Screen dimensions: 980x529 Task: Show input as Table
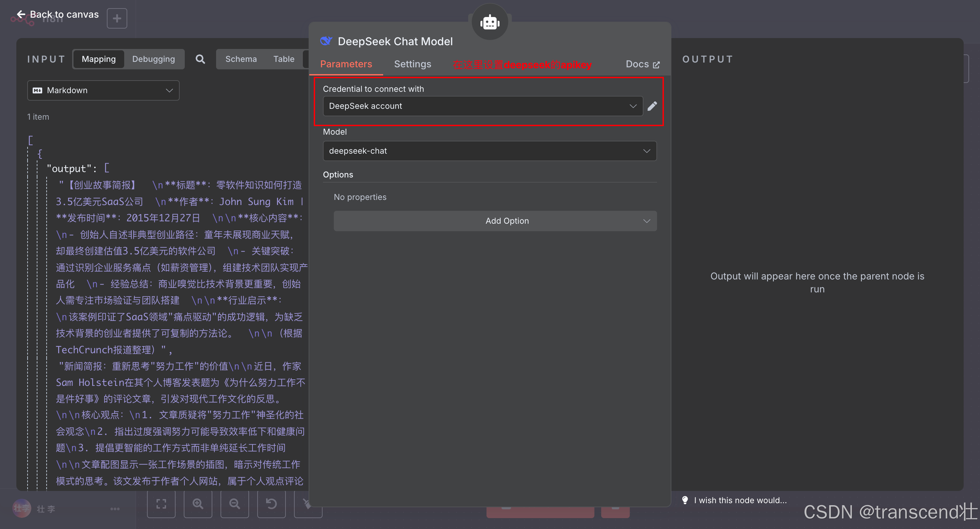click(x=284, y=59)
